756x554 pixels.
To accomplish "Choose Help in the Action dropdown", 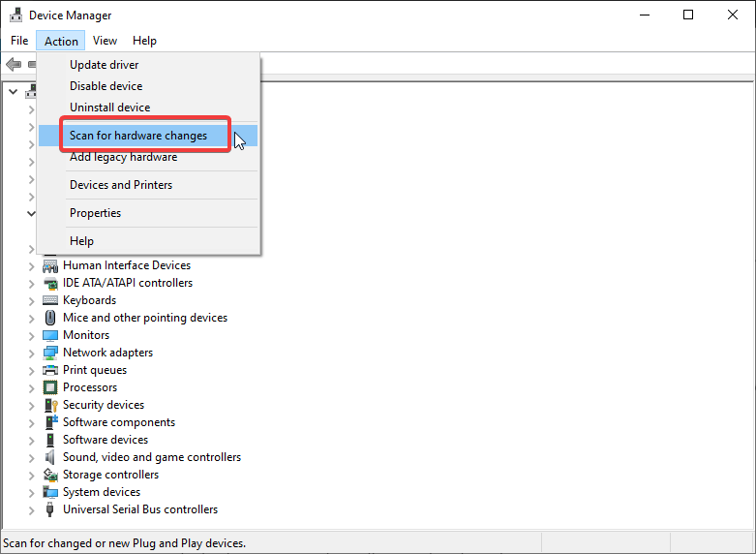I will coord(148,241).
